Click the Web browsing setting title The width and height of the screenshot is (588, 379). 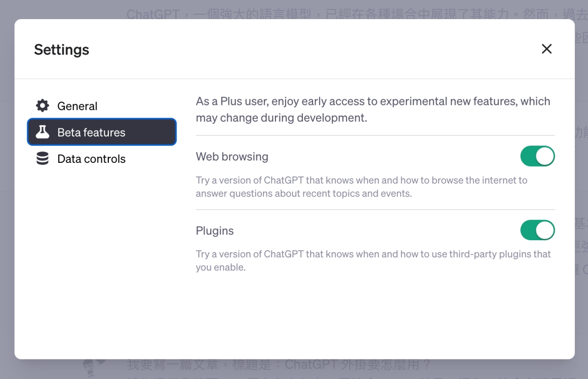pyautogui.click(x=232, y=157)
